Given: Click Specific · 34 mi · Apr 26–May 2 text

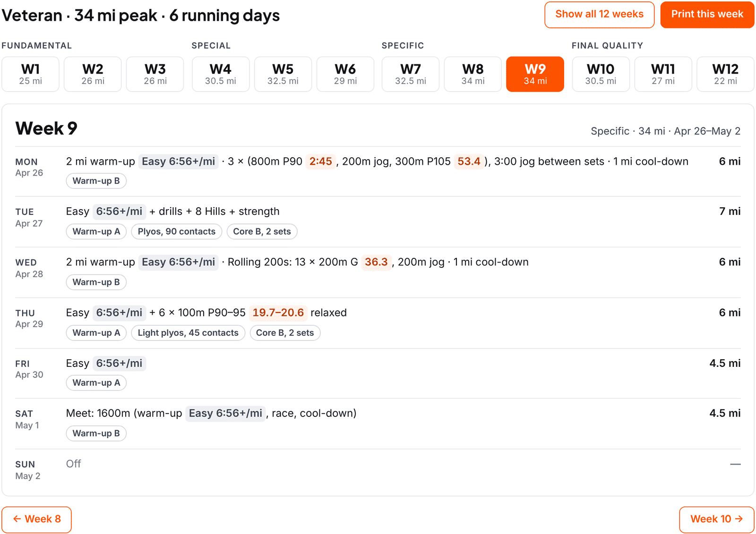Looking at the screenshot, I should pyautogui.click(x=666, y=131).
